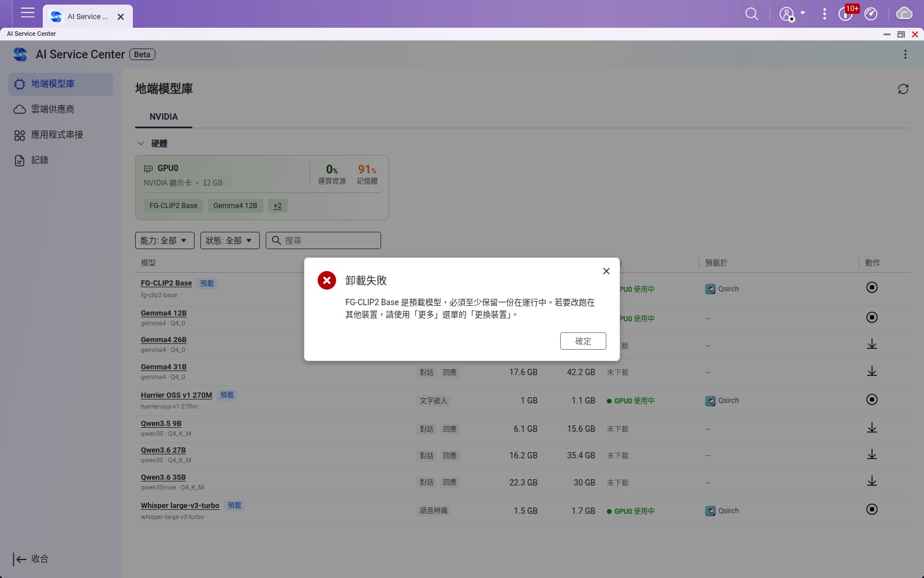
Task: Open the search magnifier in top bar
Action: (x=751, y=14)
